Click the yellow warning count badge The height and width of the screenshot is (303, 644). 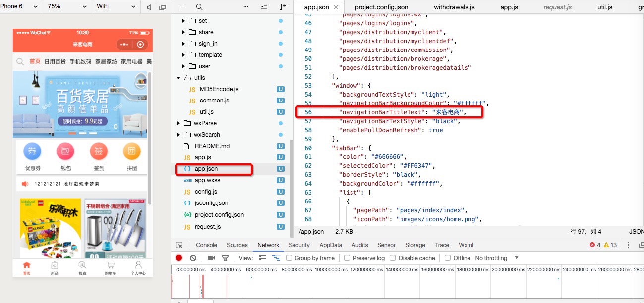(x=610, y=245)
